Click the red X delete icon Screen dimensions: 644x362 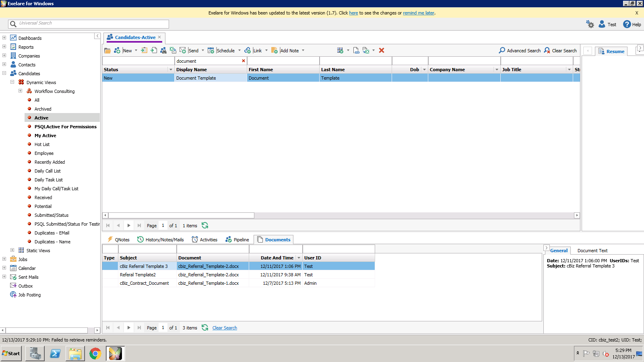tap(382, 50)
